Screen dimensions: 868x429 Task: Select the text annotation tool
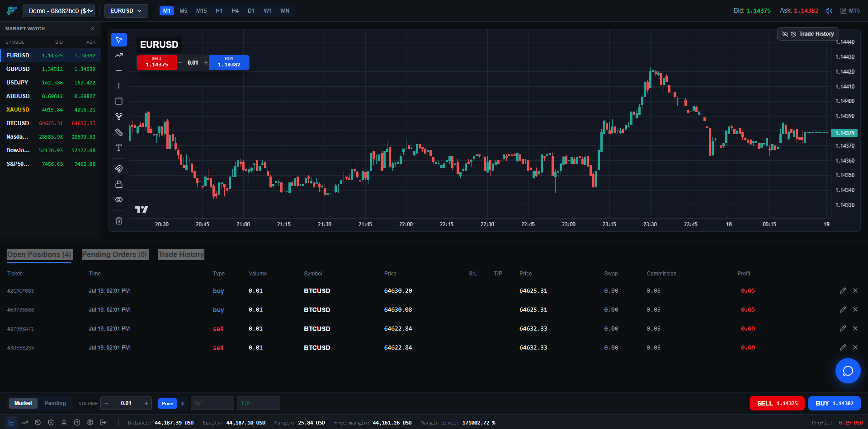point(119,148)
